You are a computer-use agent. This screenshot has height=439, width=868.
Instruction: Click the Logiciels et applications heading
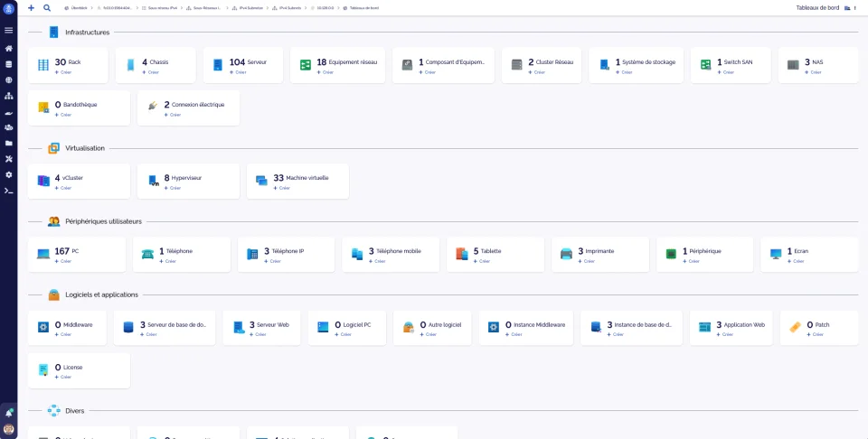(102, 294)
